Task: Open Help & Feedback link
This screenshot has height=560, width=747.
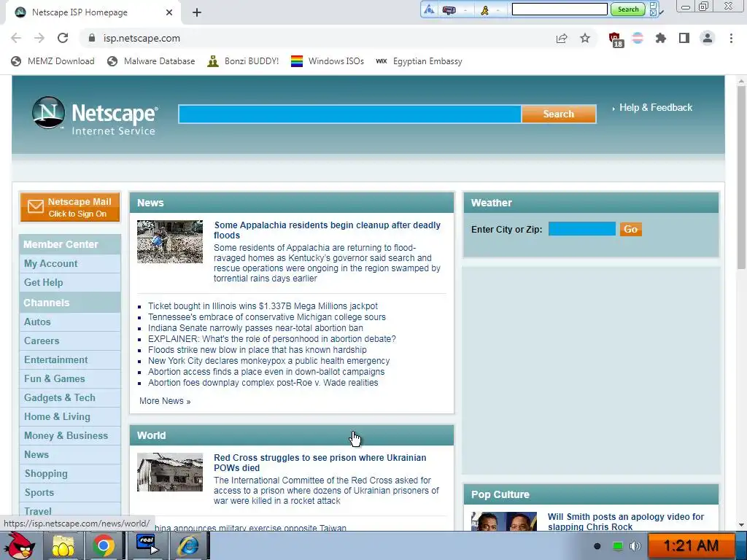Action: 656,108
